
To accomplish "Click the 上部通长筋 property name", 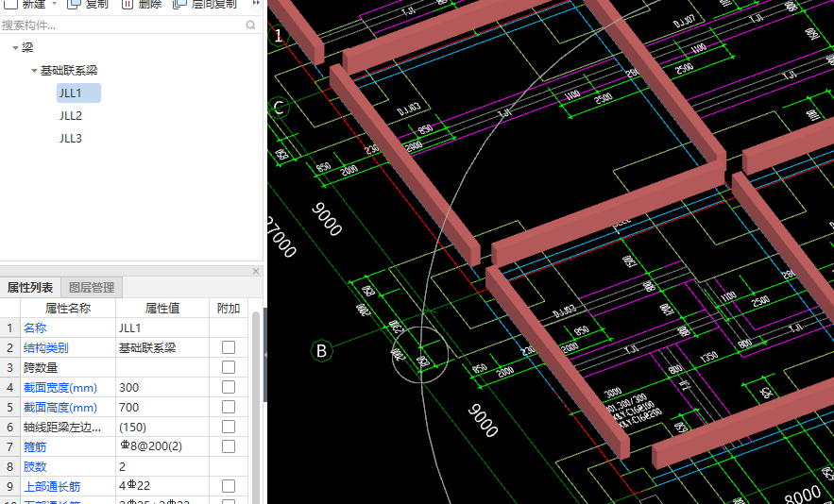I will click(68, 486).
